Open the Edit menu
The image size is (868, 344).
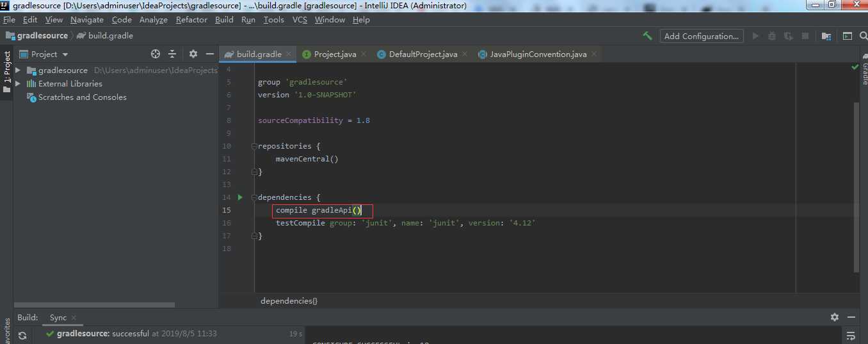tap(30, 20)
